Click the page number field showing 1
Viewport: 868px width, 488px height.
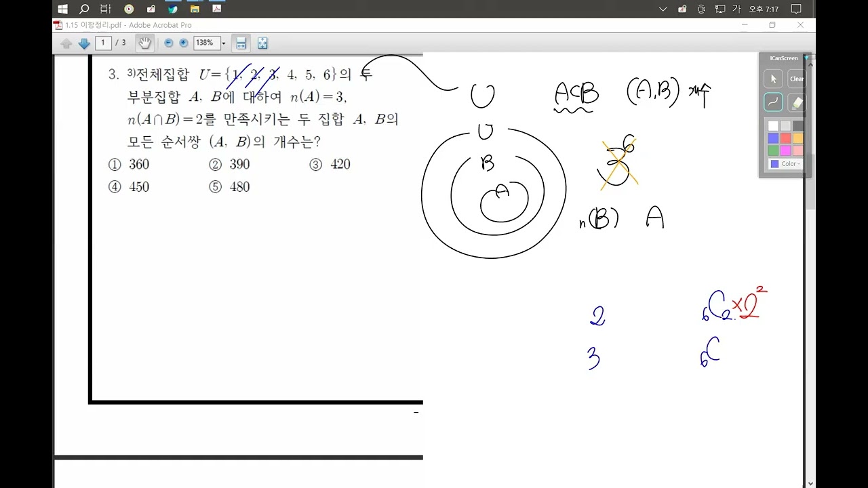(103, 43)
